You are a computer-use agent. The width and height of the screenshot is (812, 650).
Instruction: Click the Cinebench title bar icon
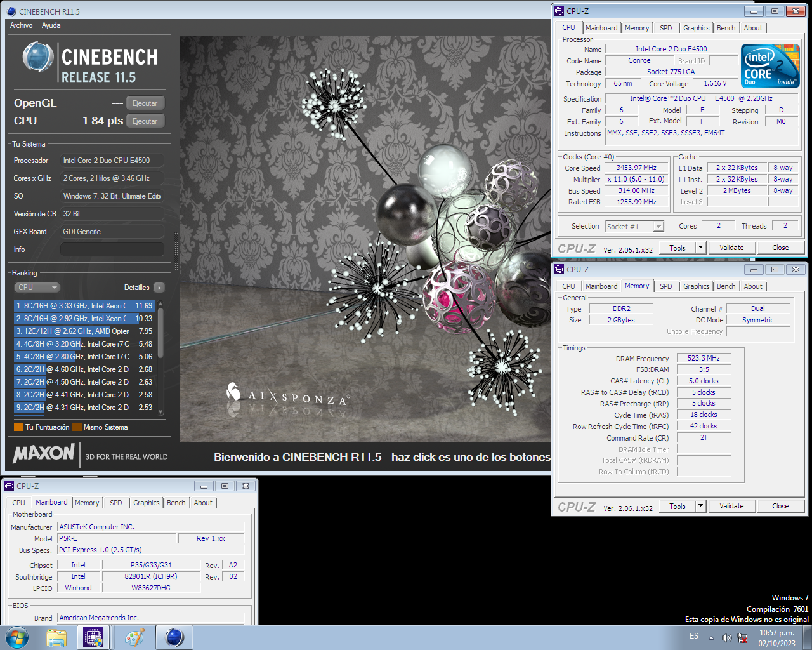(x=11, y=11)
